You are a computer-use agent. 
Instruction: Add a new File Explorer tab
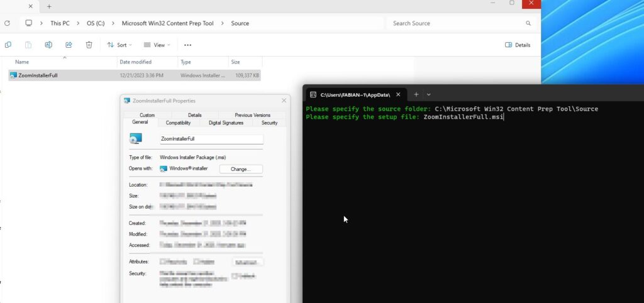49,6
